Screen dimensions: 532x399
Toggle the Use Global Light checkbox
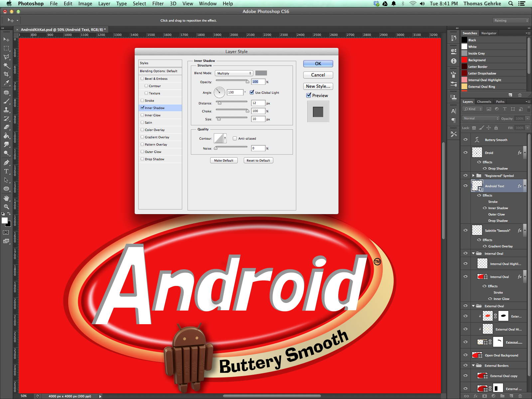pyautogui.click(x=252, y=92)
